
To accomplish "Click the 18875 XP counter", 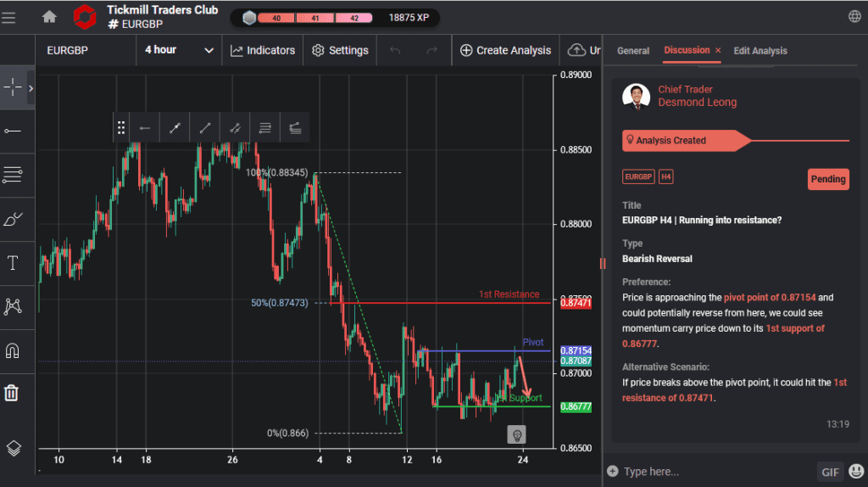I will [x=409, y=18].
